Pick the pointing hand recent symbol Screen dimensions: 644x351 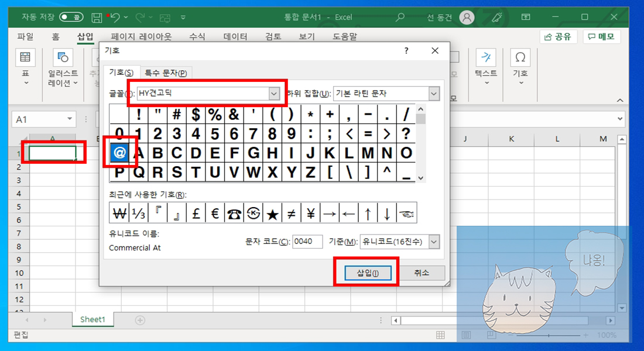coord(406,213)
